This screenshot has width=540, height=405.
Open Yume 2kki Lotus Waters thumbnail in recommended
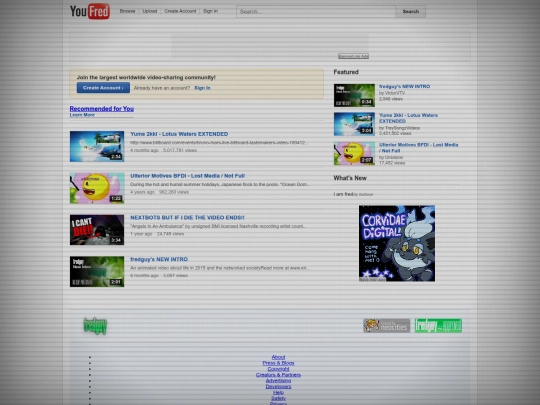tap(97, 146)
